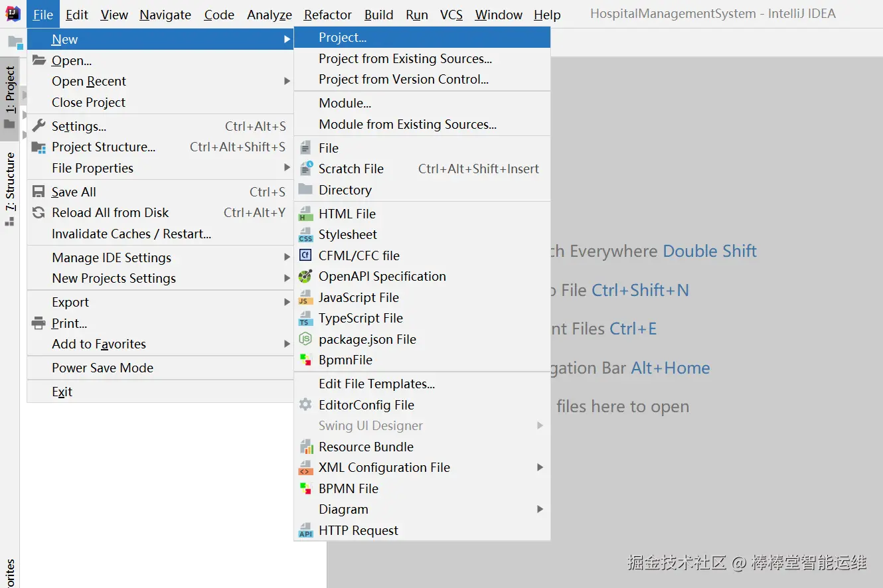Image resolution: width=883 pixels, height=588 pixels.
Task: Open the Help menu
Action: [x=547, y=15]
